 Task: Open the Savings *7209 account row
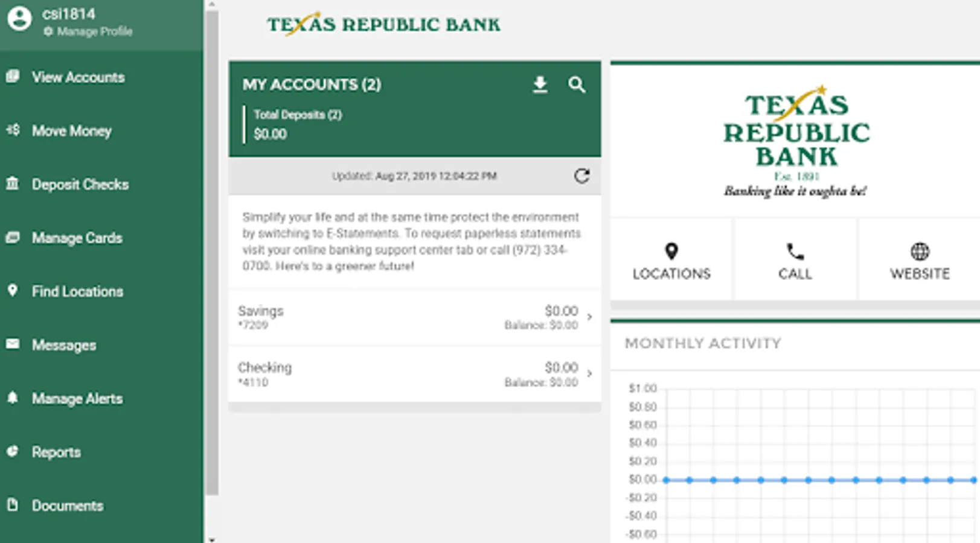point(415,317)
